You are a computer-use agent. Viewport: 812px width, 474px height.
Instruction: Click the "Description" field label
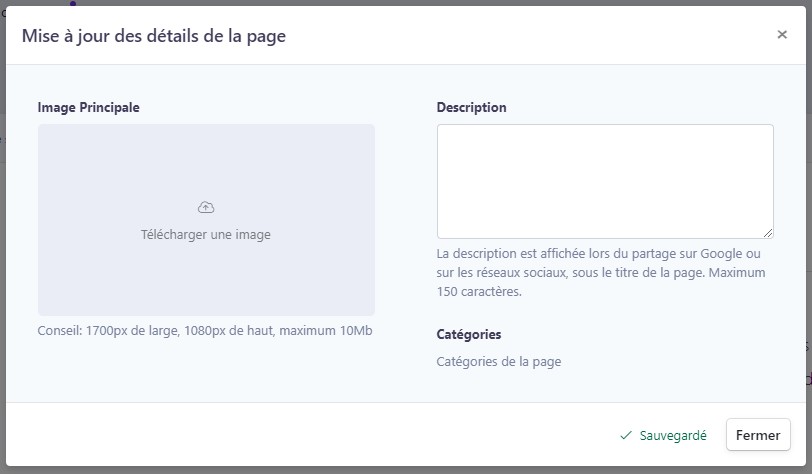pyautogui.click(x=471, y=107)
